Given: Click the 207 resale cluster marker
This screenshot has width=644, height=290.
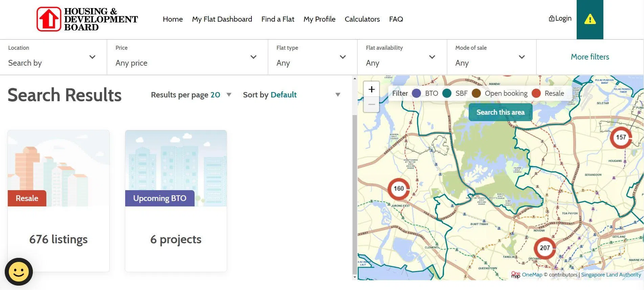Looking at the screenshot, I should [x=545, y=248].
